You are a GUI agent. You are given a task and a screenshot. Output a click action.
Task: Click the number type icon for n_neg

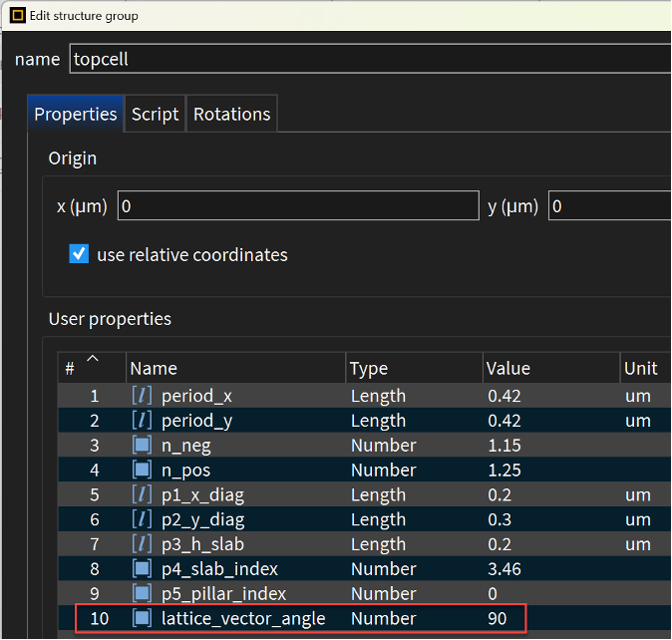coord(142,445)
